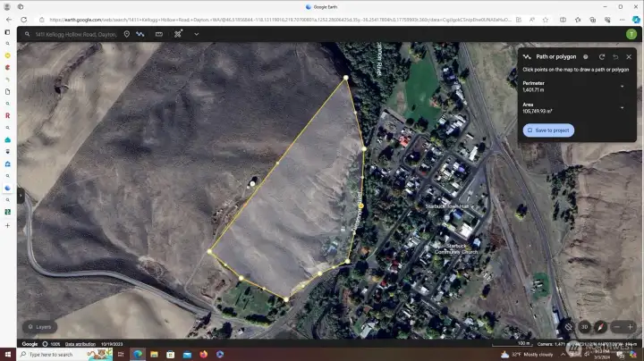Zoom in with the plus button
Image resolution: width=644 pixels, height=361 pixels.
pyautogui.click(x=631, y=327)
